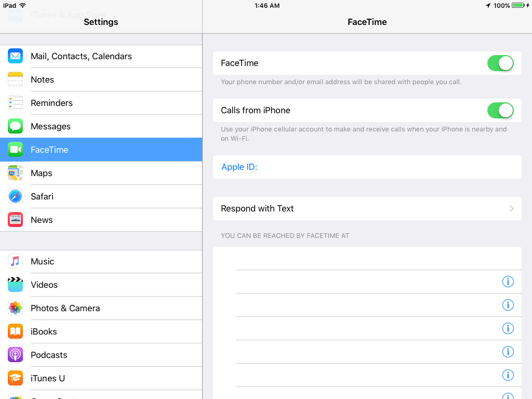Go to Podcasts settings in the sidebar

tap(101, 355)
